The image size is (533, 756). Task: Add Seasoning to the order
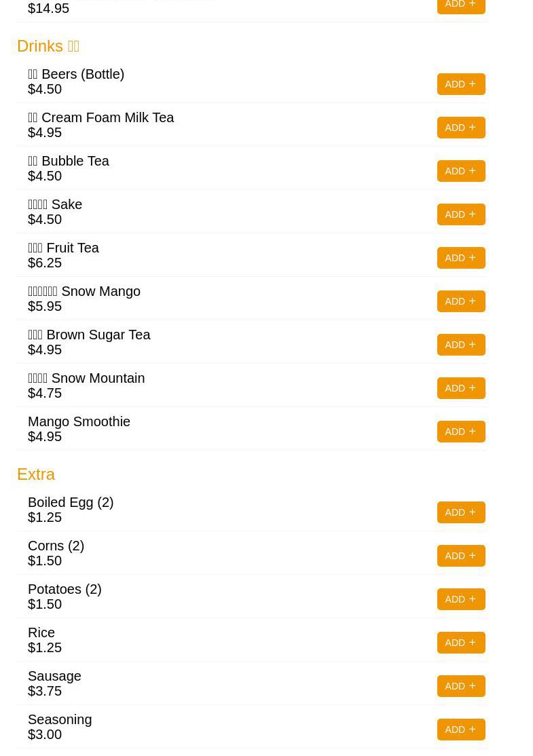tap(460, 730)
